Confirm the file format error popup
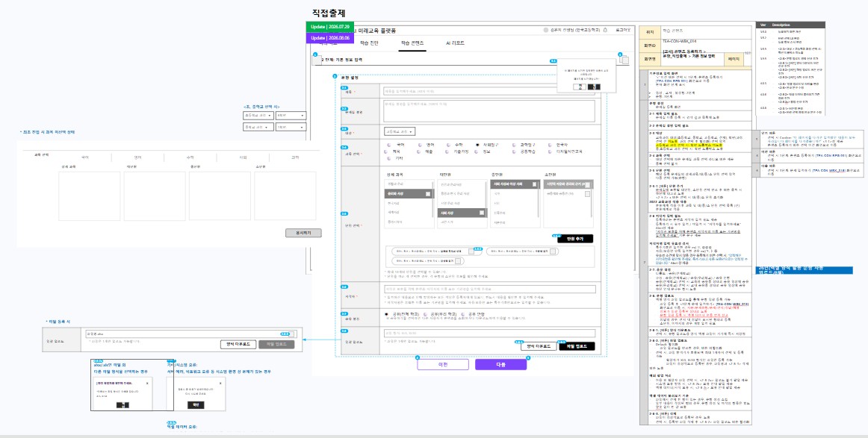This screenshot has width=868, height=438. click(123, 405)
